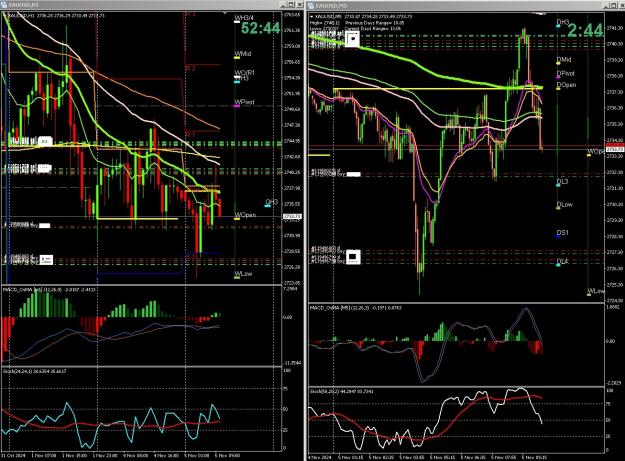The image size is (625, 461).
Task: Select the DH3 label on M5 chart
Action: tap(563, 22)
